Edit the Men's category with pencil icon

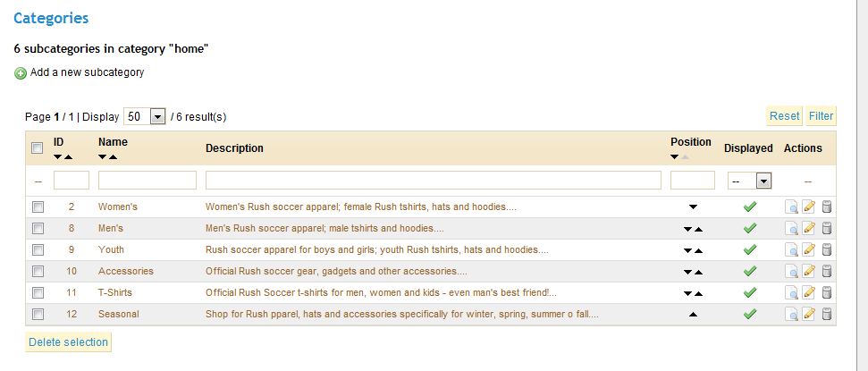click(x=809, y=228)
